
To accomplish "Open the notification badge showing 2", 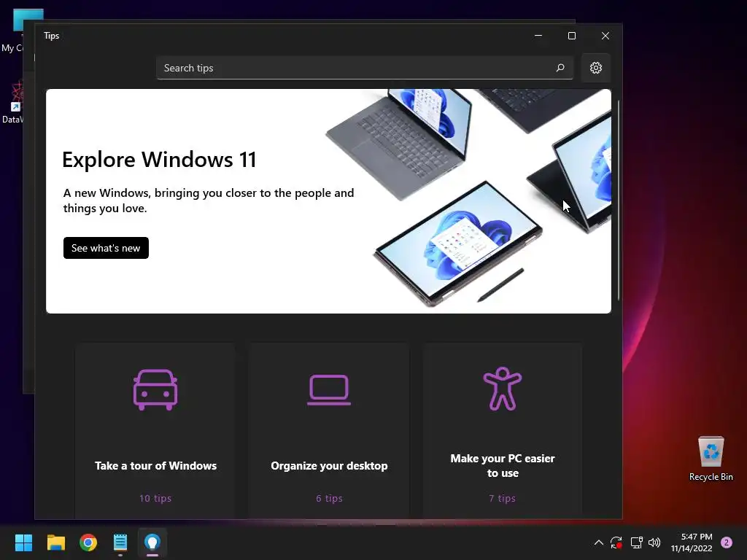I will [x=727, y=542].
